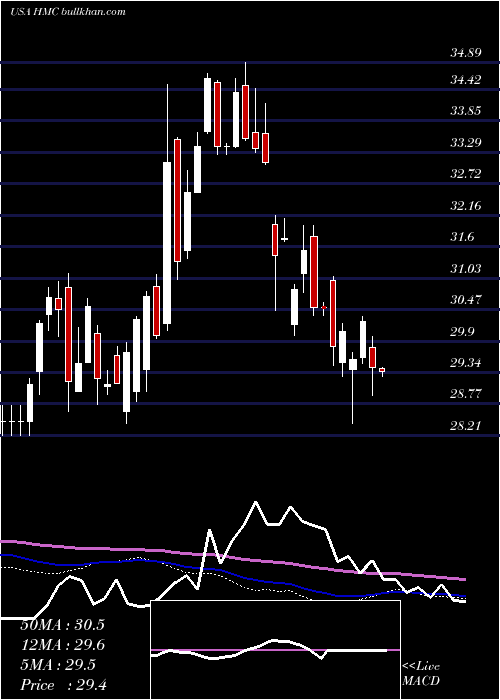Viewport: 500px width, 700px height.
Task: Click the '<<Live MACD' label
Action: point(421,674)
